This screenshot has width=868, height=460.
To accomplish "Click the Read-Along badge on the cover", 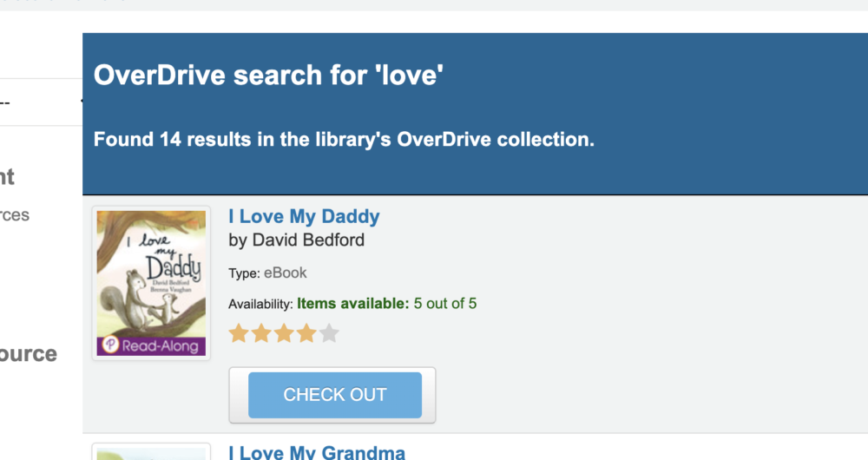I will point(152,345).
